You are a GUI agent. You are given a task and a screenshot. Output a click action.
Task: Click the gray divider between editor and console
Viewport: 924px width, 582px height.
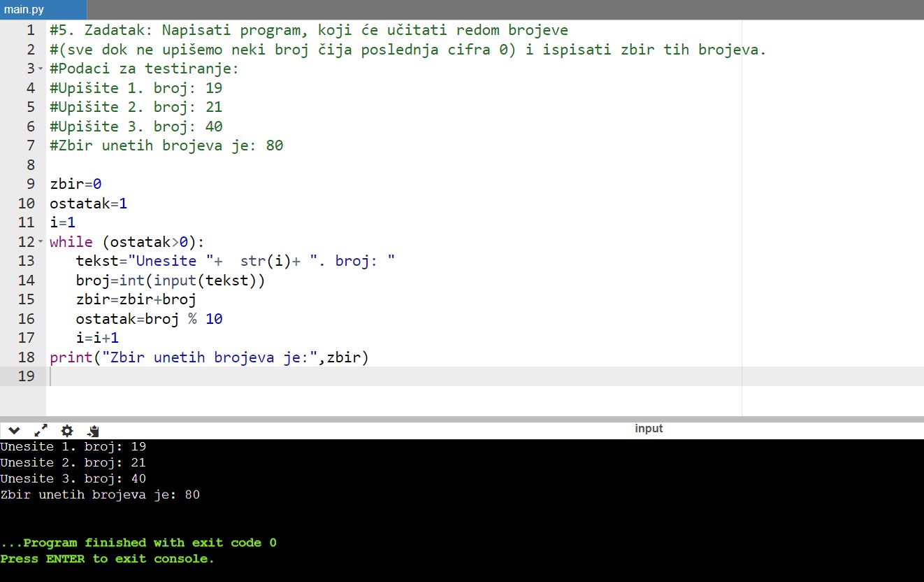click(461, 419)
